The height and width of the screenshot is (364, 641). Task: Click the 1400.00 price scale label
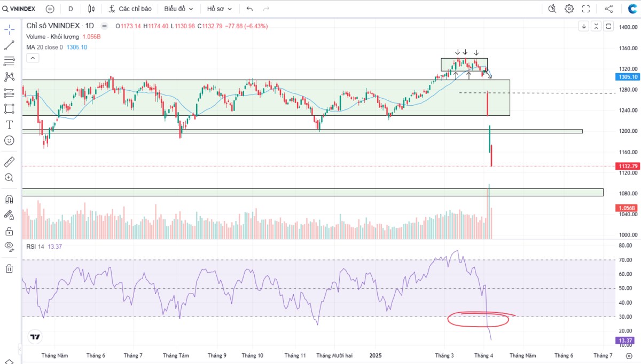629,27
